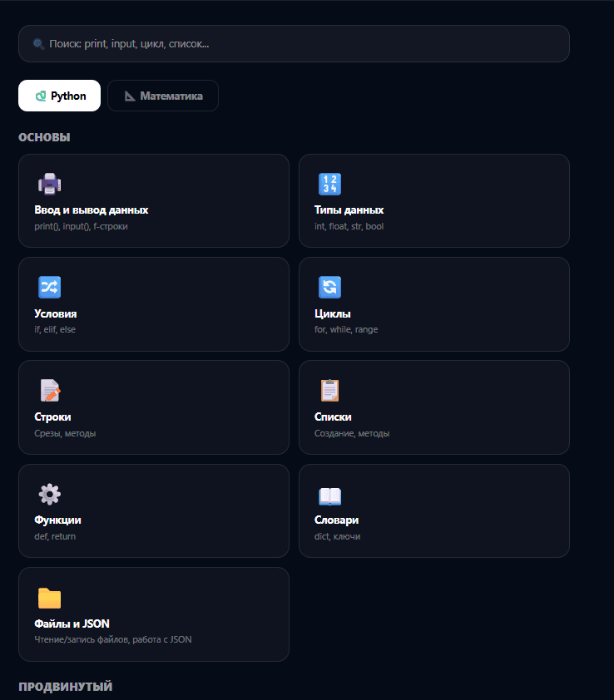614x700 pixels.
Task: Switch to the Математика tab
Action: [x=163, y=96]
